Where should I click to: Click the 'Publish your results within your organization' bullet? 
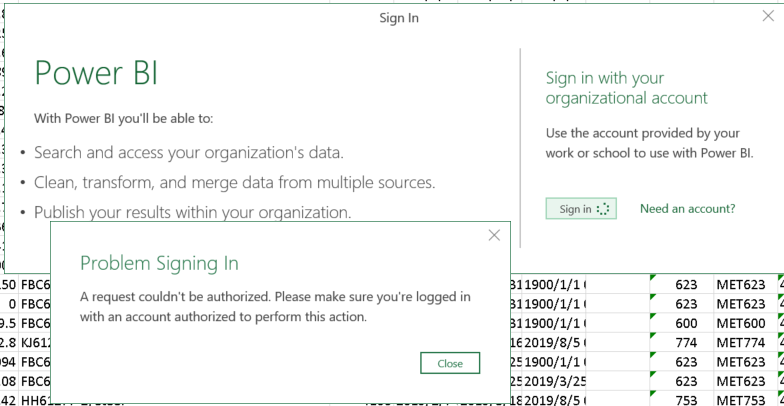click(x=192, y=212)
